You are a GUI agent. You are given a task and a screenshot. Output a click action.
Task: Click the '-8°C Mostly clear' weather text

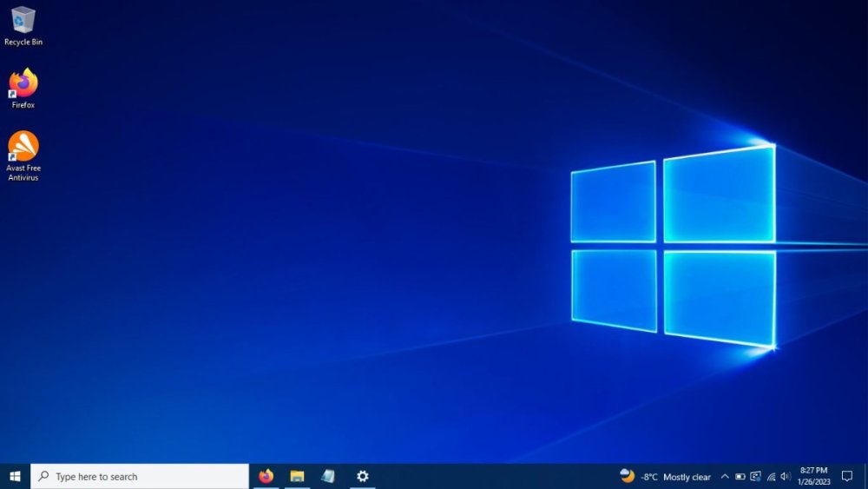point(676,477)
